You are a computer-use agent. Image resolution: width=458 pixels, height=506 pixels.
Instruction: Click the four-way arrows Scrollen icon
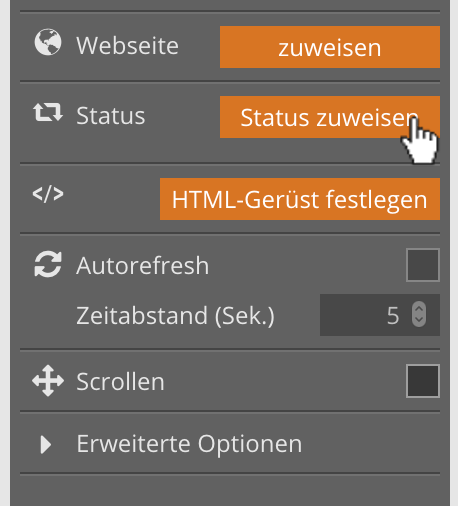coord(48,381)
